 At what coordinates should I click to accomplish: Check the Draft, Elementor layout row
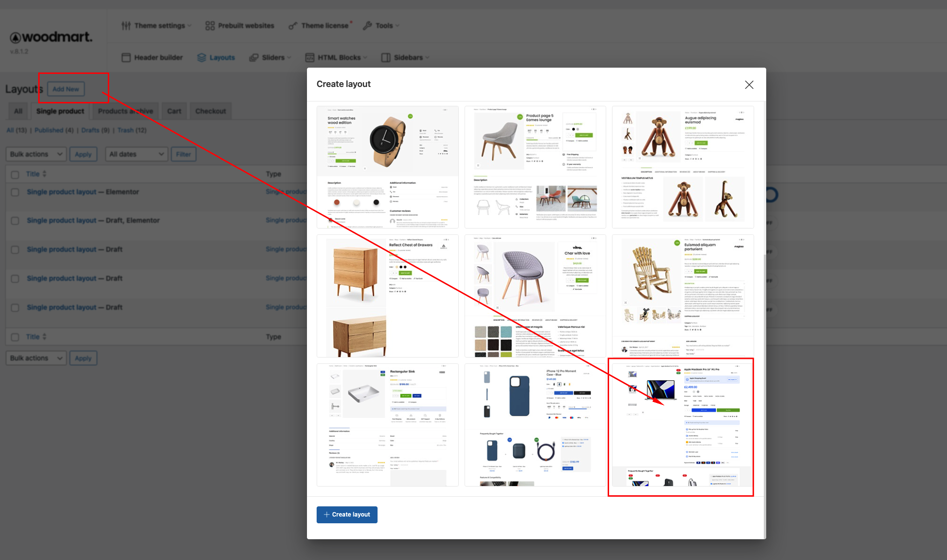coord(15,221)
